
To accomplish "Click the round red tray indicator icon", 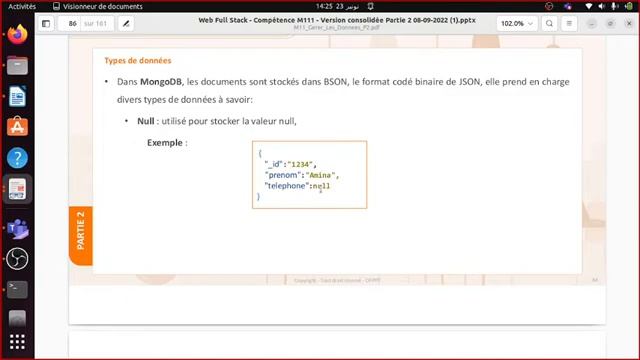I will 549,6.
